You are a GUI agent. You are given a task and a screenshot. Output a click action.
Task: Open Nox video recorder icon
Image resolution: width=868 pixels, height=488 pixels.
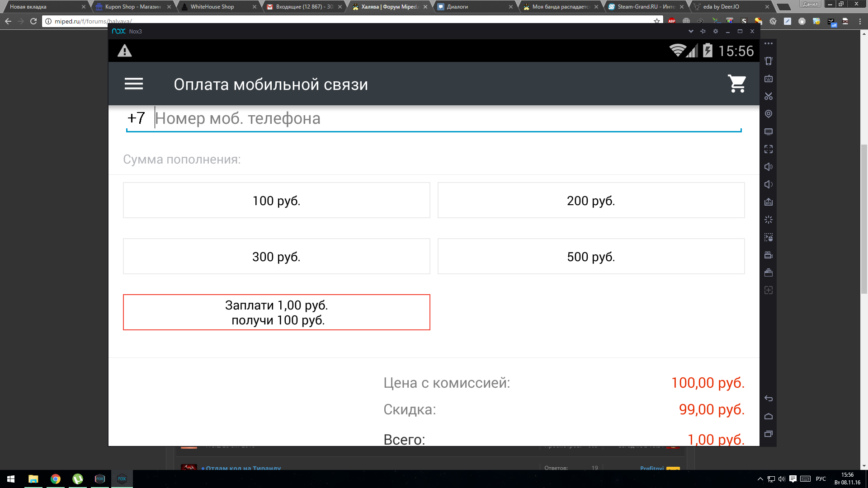(x=769, y=255)
